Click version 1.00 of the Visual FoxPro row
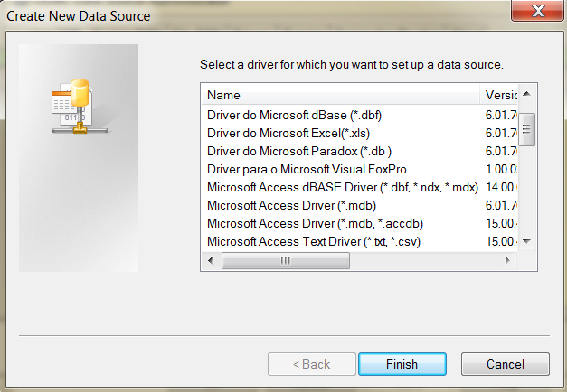Viewport: 567px width, 392px height. (501, 170)
